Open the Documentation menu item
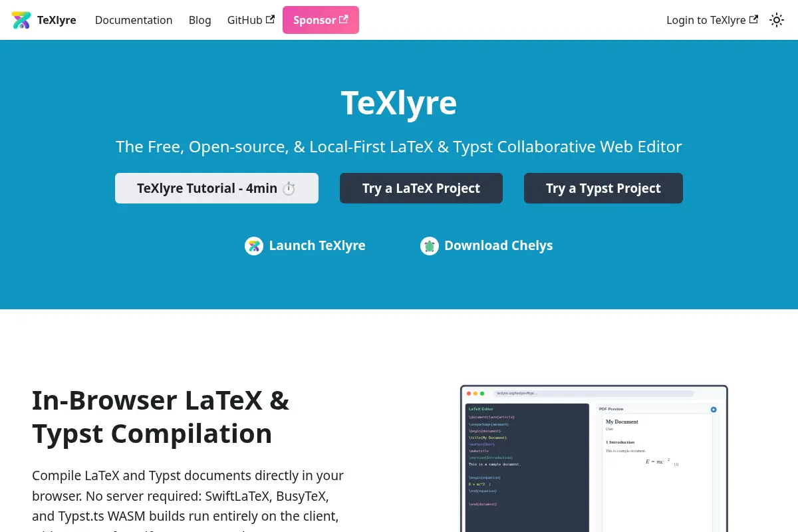The width and height of the screenshot is (798, 532). [x=134, y=20]
